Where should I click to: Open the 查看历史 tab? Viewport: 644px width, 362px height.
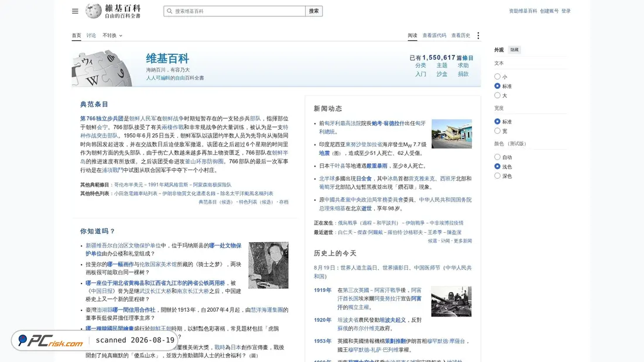[x=460, y=36]
